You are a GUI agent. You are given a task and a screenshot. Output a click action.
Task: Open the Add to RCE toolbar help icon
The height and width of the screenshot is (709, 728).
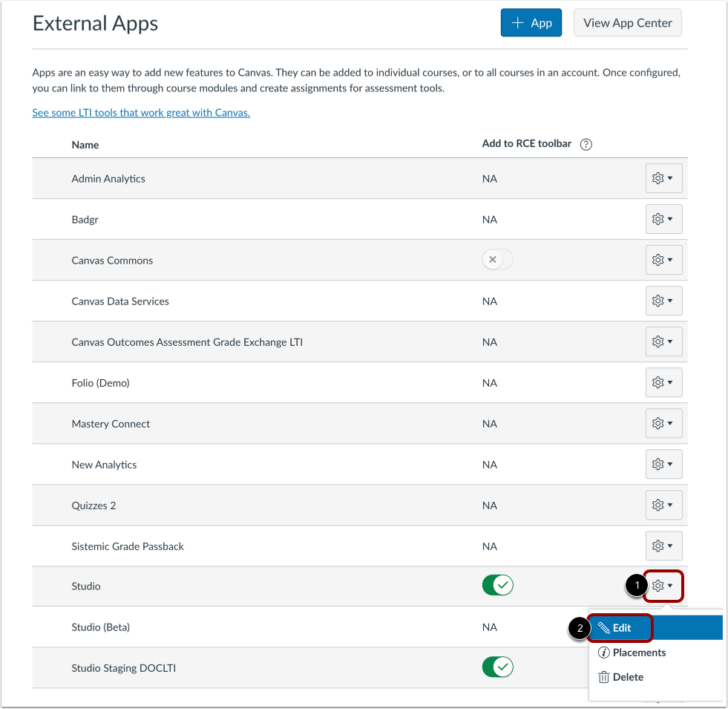point(586,144)
